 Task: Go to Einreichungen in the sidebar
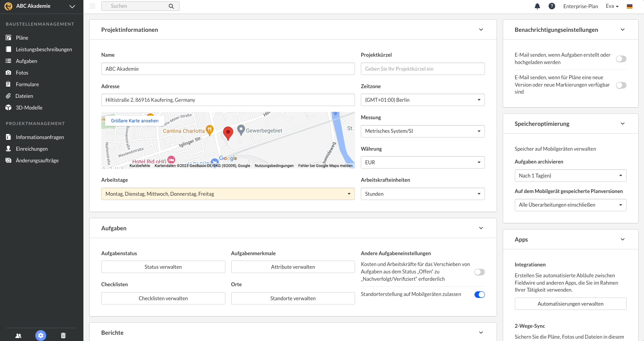point(32,149)
